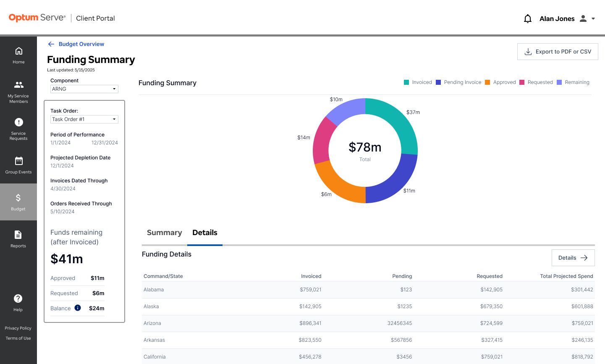This screenshot has width=605, height=364.
Task: Select the Arkansas row name
Action: click(154, 340)
